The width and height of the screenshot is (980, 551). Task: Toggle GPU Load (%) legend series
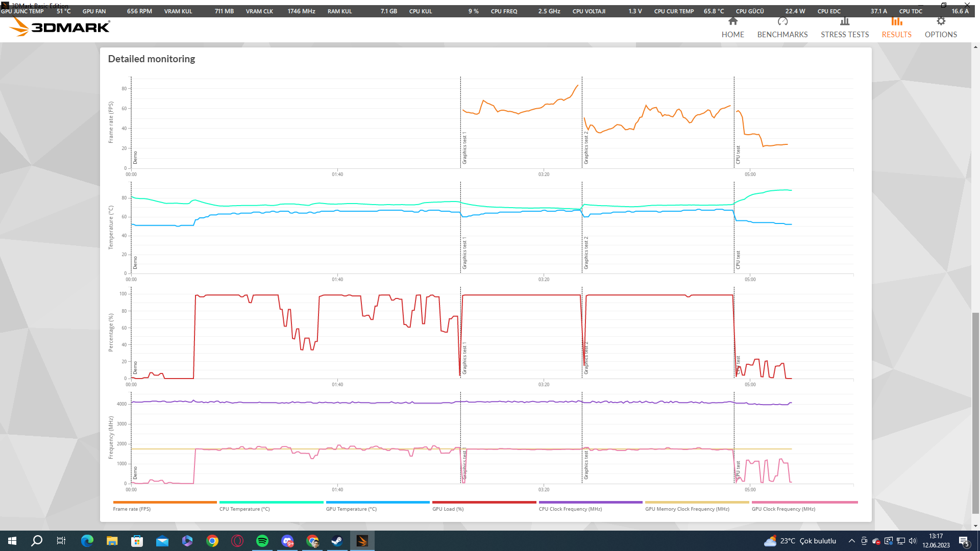point(448,509)
